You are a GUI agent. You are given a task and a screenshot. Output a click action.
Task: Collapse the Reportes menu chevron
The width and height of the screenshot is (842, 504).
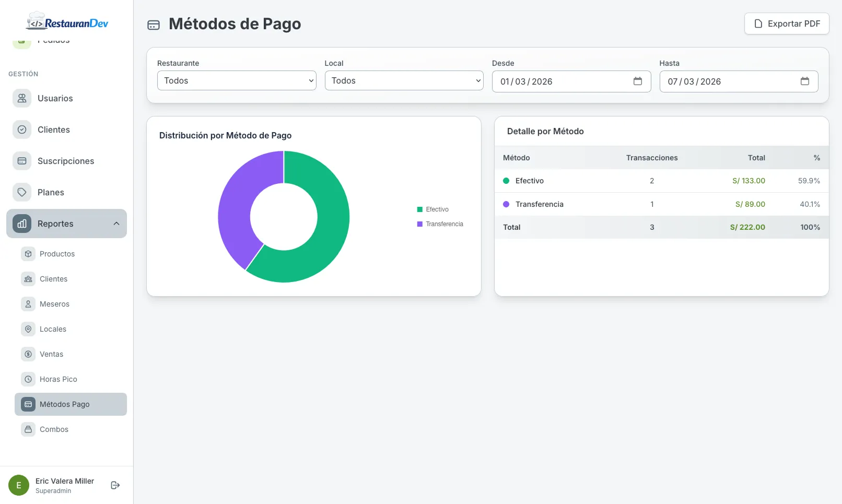click(116, 224)
